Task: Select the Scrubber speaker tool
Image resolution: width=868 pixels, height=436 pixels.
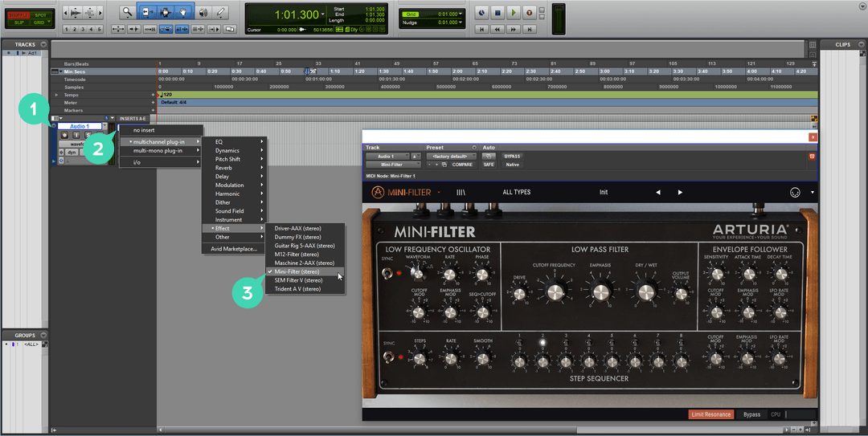Action: [203, 11]
